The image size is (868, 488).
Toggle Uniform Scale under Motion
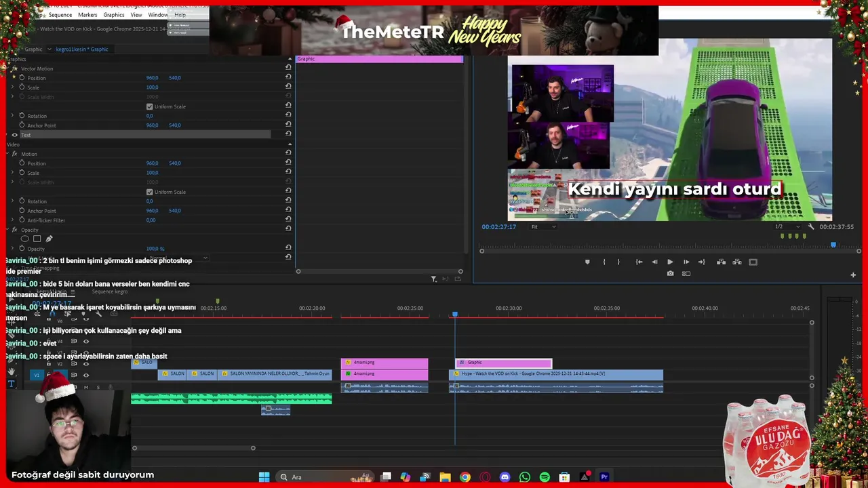[149, 192]
